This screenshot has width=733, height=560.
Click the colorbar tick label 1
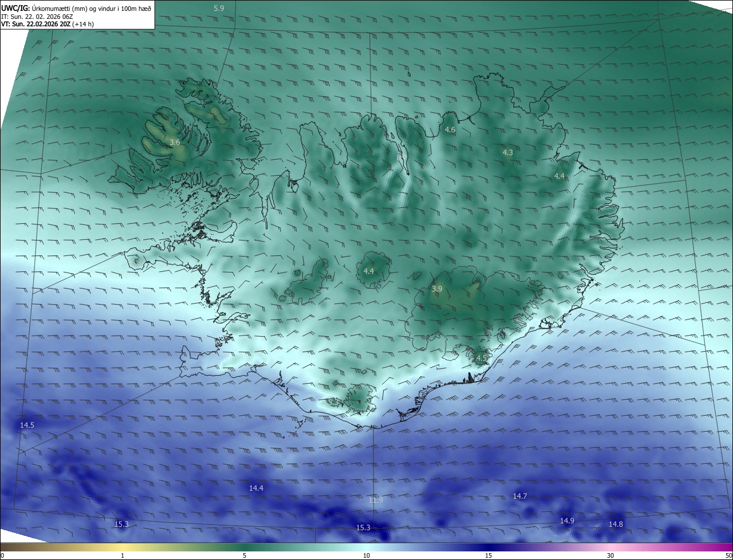[123, 555]
